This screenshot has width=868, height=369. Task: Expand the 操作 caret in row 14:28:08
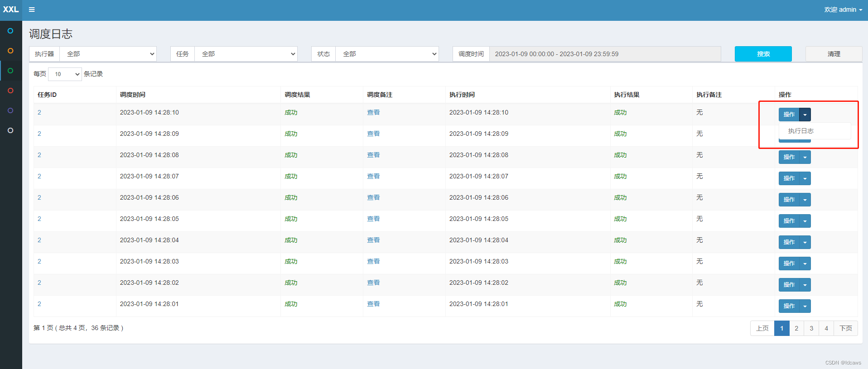click(805, 157)
